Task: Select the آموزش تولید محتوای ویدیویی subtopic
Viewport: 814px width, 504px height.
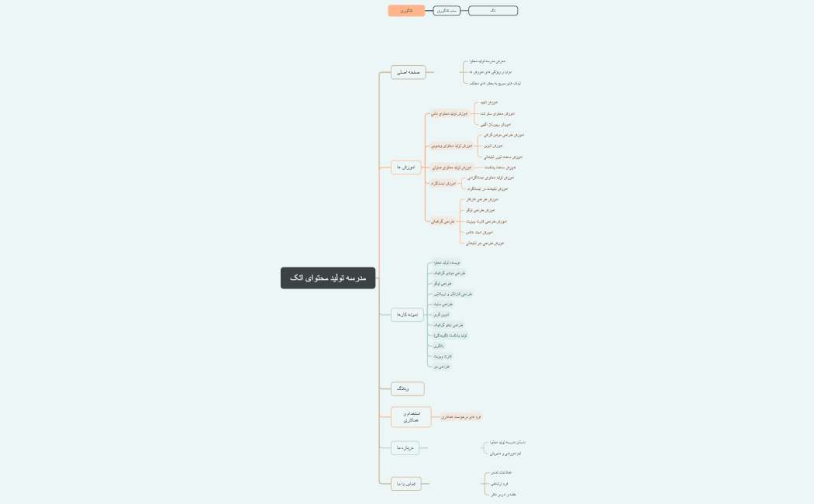Action: pos(451,146)
